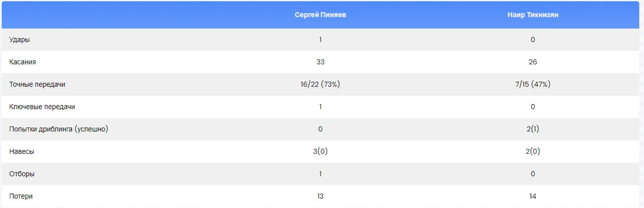Click the Потери row label
The image size is (644, 208).
(21, 197)
